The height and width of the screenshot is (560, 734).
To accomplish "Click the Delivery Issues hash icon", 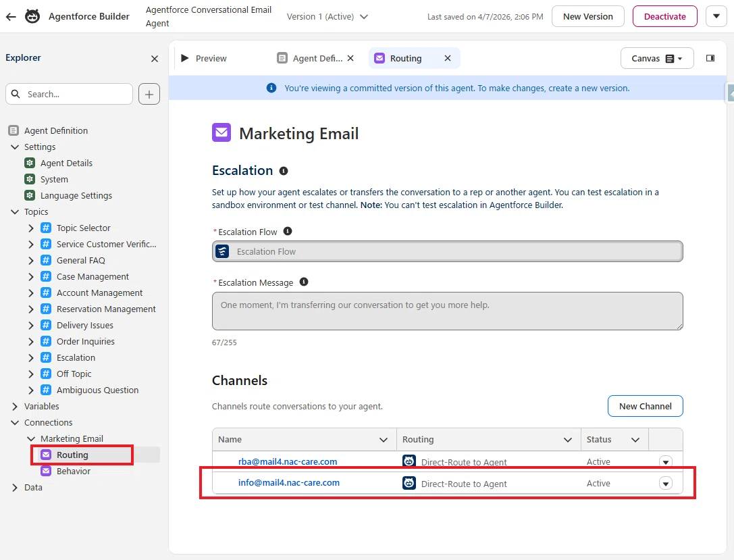I will [46, 325].
